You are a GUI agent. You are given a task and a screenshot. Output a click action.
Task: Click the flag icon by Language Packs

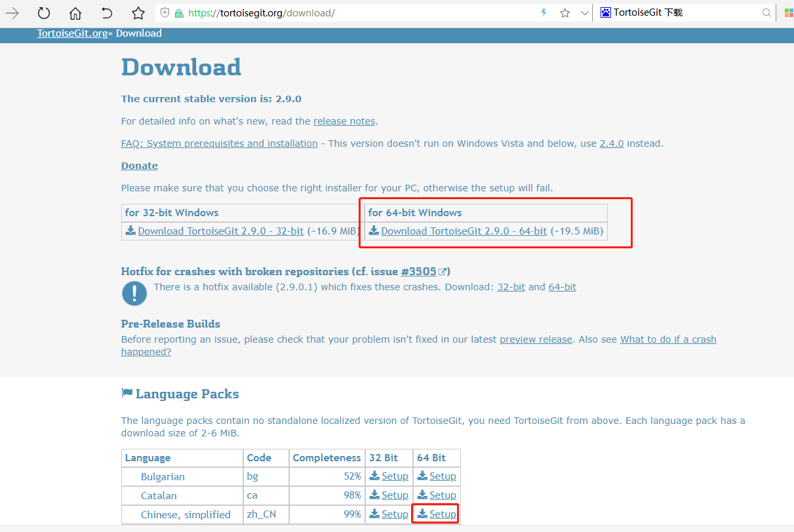coord(127,393)
